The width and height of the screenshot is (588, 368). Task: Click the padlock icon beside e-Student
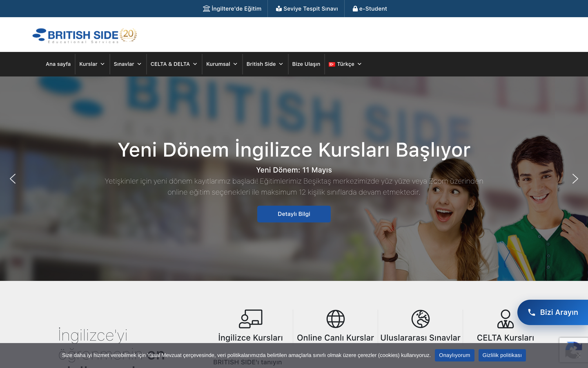click(x=355, y=9)
